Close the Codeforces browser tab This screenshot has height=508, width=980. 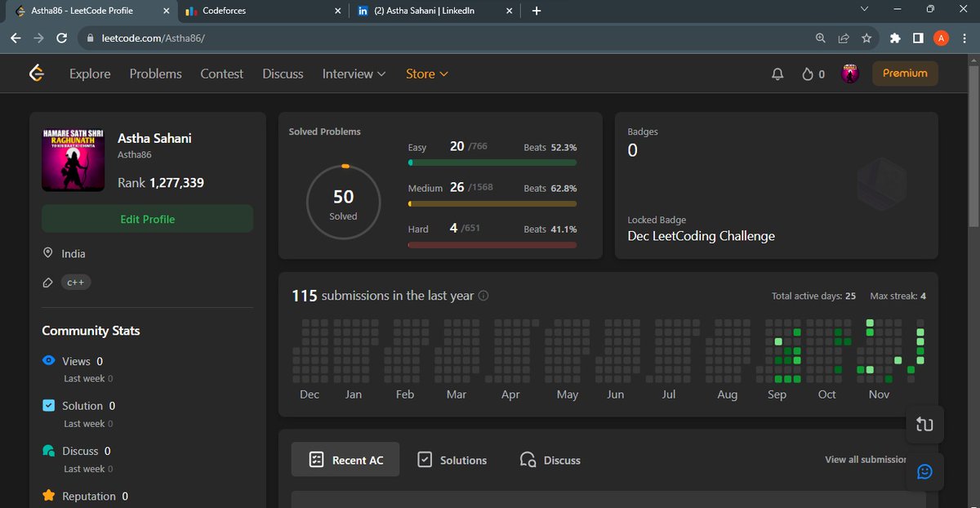pyautogui.click(x=338, y=11)
